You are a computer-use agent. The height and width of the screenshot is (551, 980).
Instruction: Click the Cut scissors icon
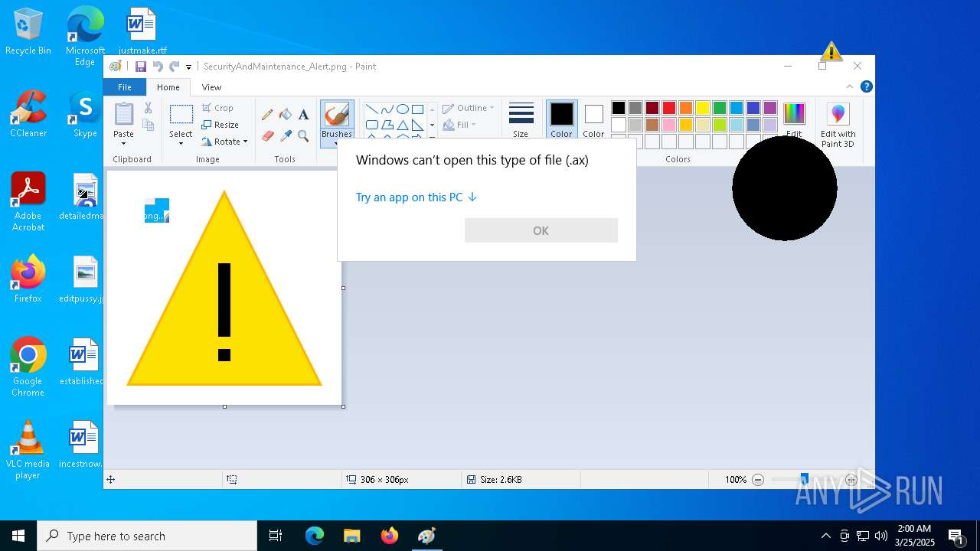(x=148, y=108)
